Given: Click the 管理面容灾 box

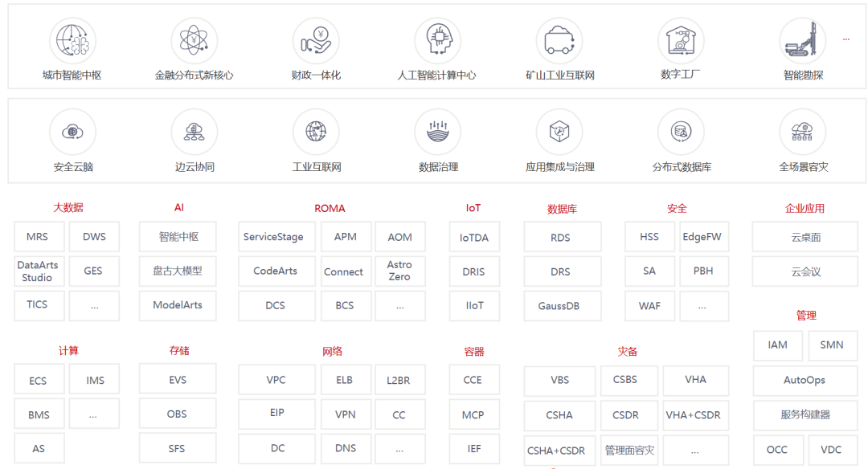Looking at the screenshot, I should (x=629, y=451).
